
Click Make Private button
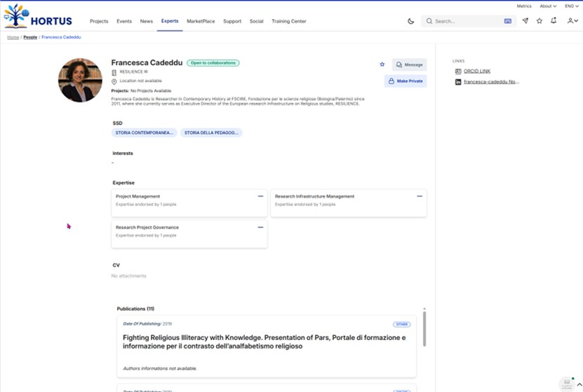coord(406,81)
